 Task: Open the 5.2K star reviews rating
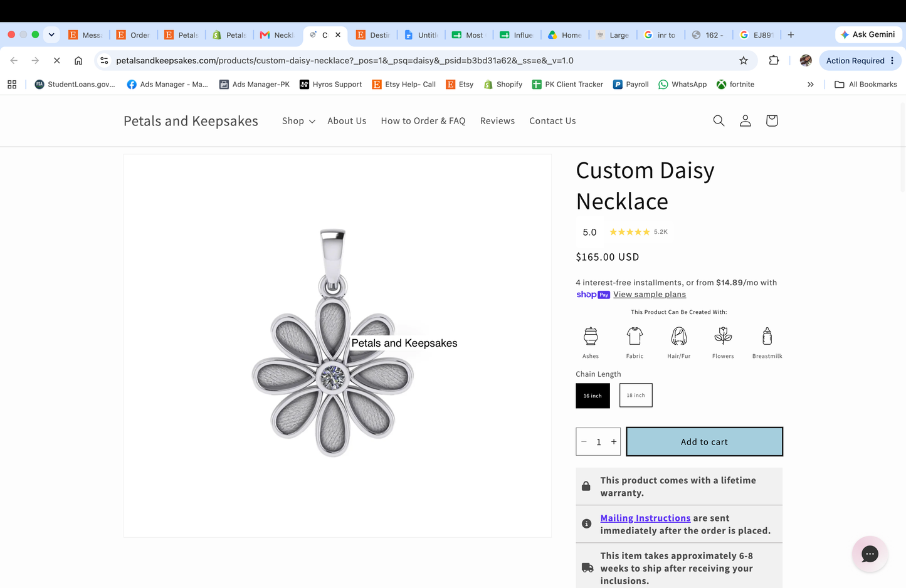[x=638, y=232]
